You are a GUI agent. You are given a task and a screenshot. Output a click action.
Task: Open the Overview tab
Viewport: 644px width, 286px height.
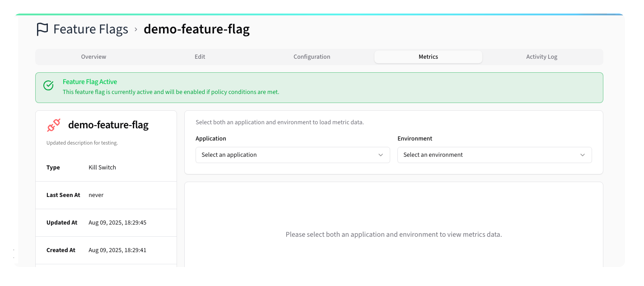pyautogui.click(x=93, y=56)
